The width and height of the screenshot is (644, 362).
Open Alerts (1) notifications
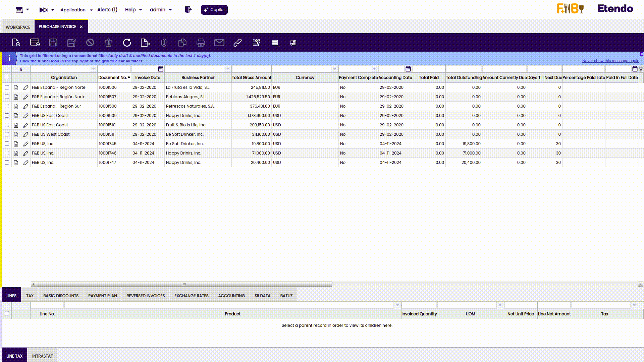pos(107,10)
